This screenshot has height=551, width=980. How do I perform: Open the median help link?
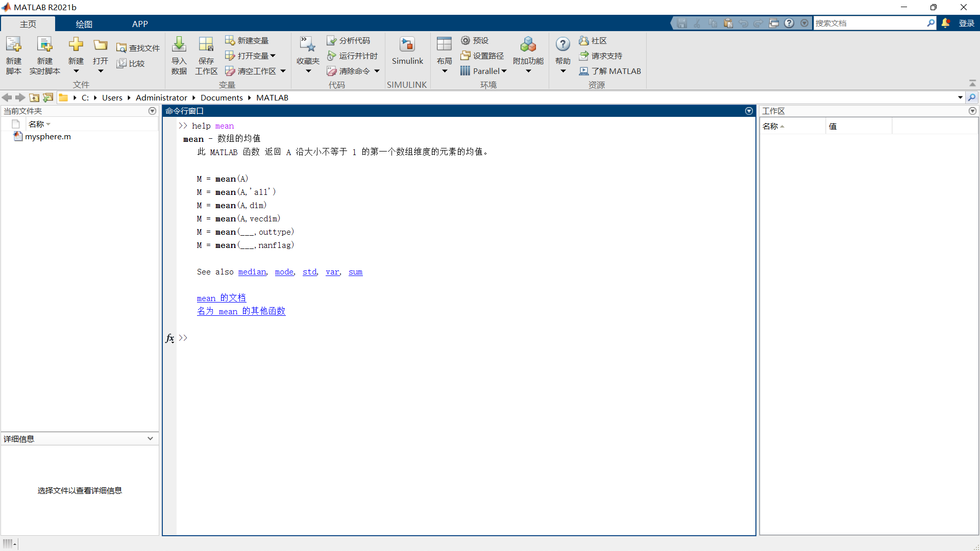(x=252, y=272)
